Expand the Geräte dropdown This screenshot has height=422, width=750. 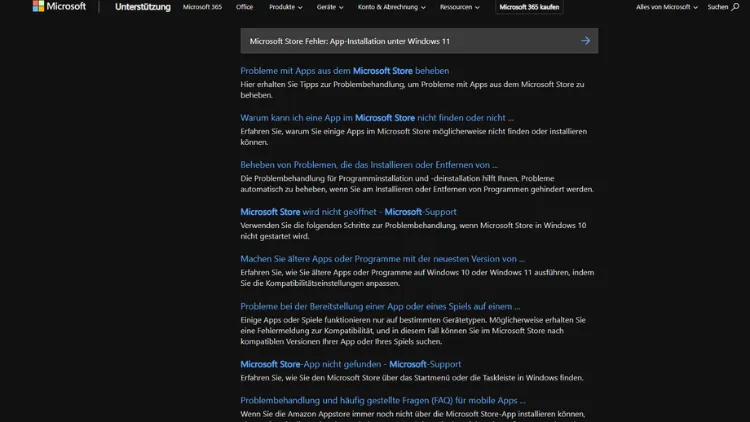coord(330,7)
